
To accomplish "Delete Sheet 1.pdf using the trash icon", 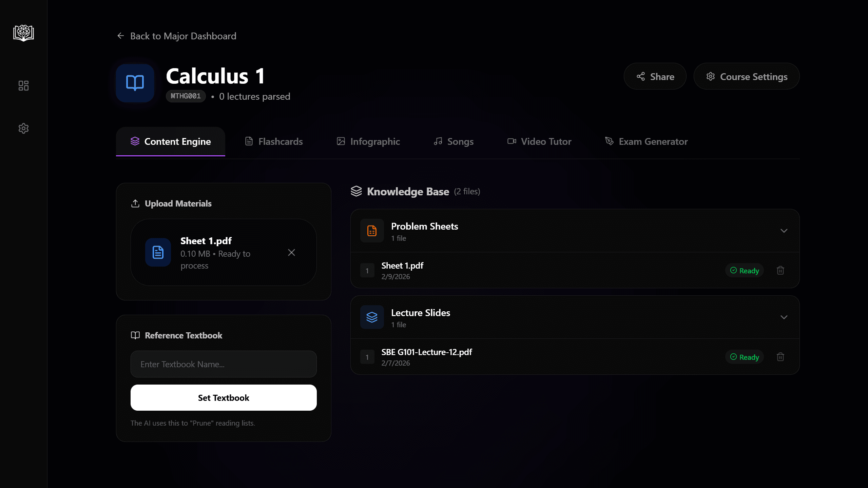I will pos(780,270).
